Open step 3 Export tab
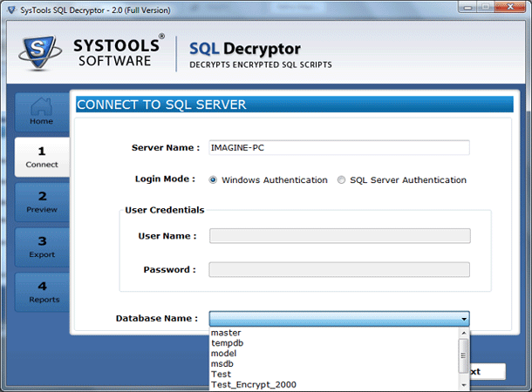The height and width of the screenshot is (392, 532). coord(42,247)
